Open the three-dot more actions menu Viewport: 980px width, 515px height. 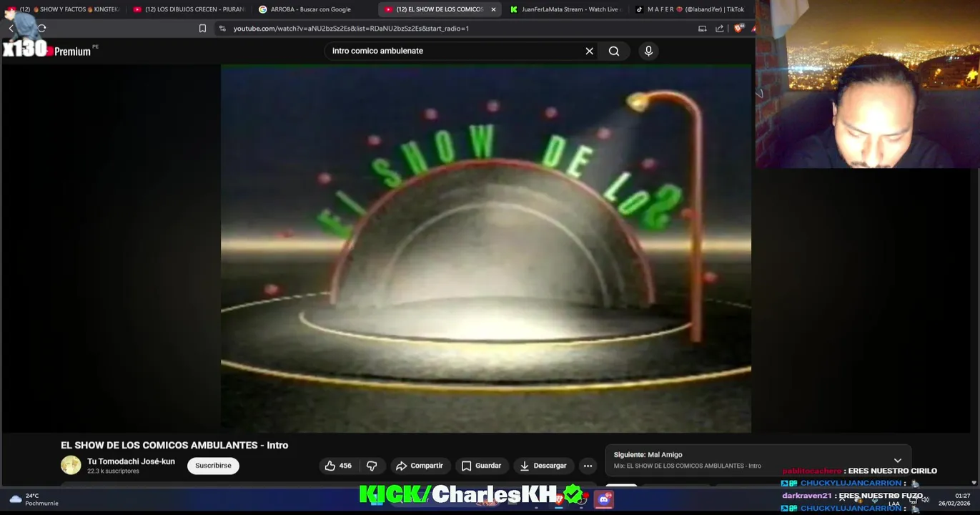(588, 466)
